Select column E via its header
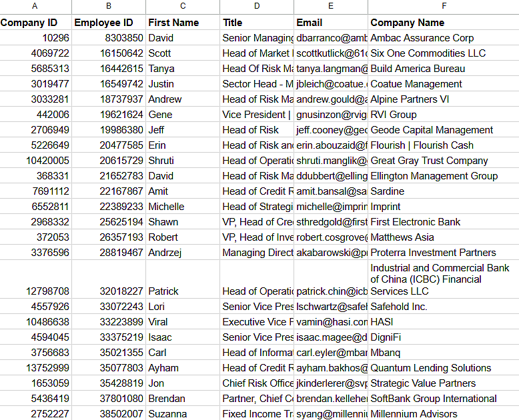Viewport: 519px width, 420px height. click(331, 7)
